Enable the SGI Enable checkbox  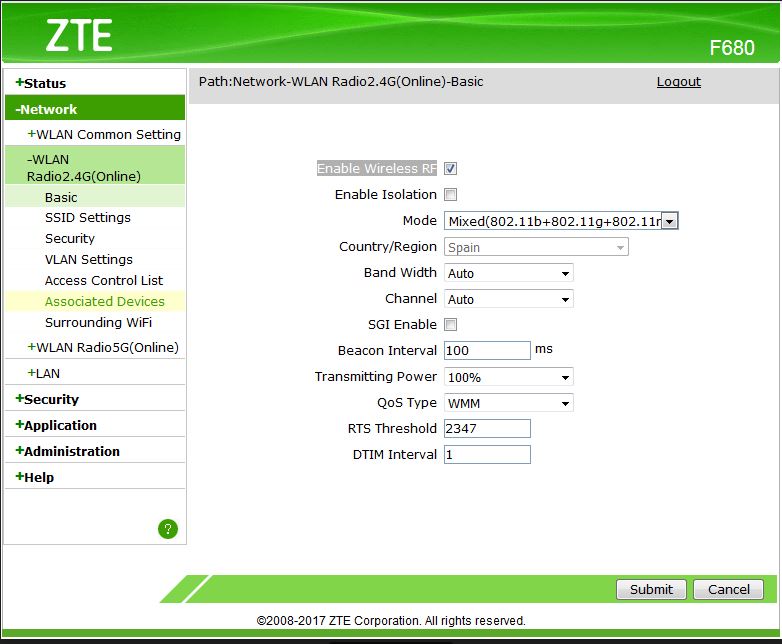pos(450,325)
